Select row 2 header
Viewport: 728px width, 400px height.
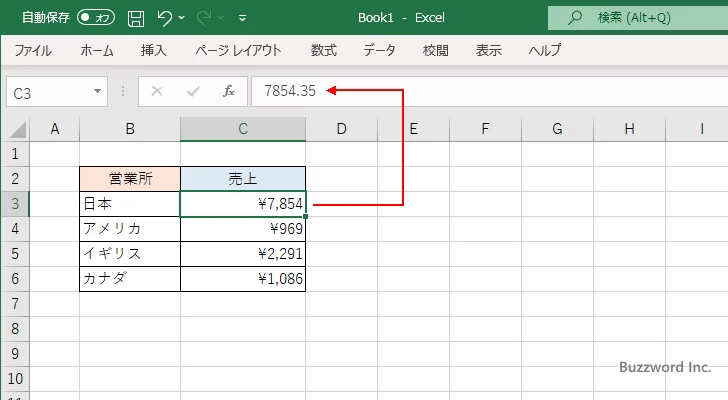point(15,179)
